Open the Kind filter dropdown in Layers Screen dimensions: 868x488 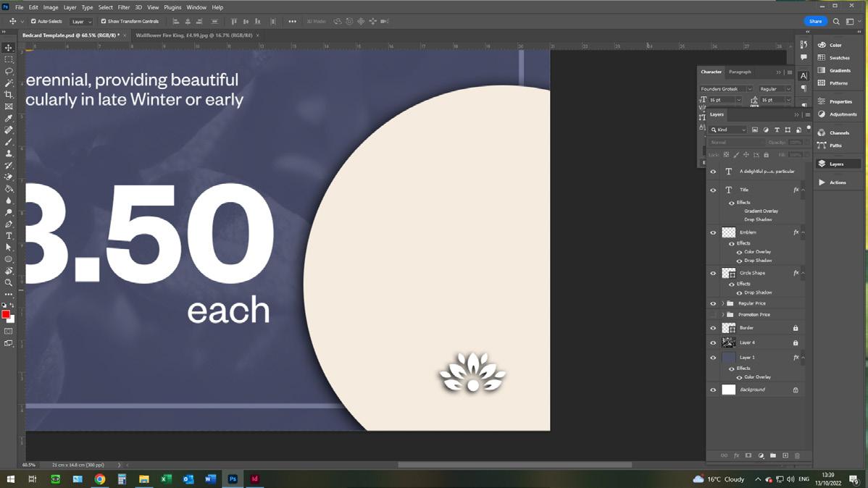click(x=728, y=130)
